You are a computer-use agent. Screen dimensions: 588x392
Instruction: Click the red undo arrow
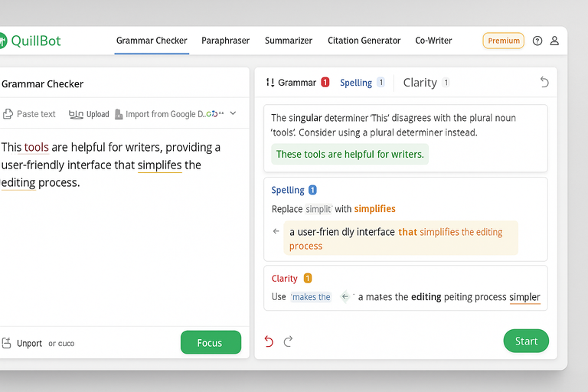[x=269, y=341]
